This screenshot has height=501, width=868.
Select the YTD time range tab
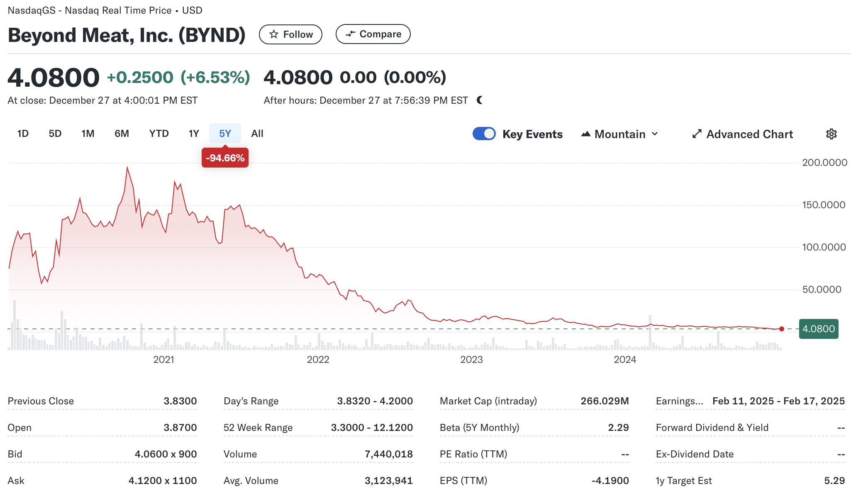point(159,134)
